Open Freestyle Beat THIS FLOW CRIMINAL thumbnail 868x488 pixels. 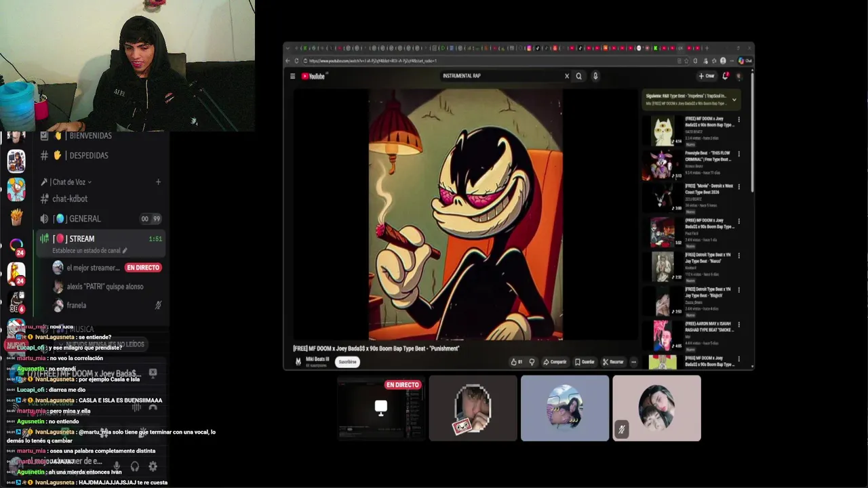(x=663, y=165)
